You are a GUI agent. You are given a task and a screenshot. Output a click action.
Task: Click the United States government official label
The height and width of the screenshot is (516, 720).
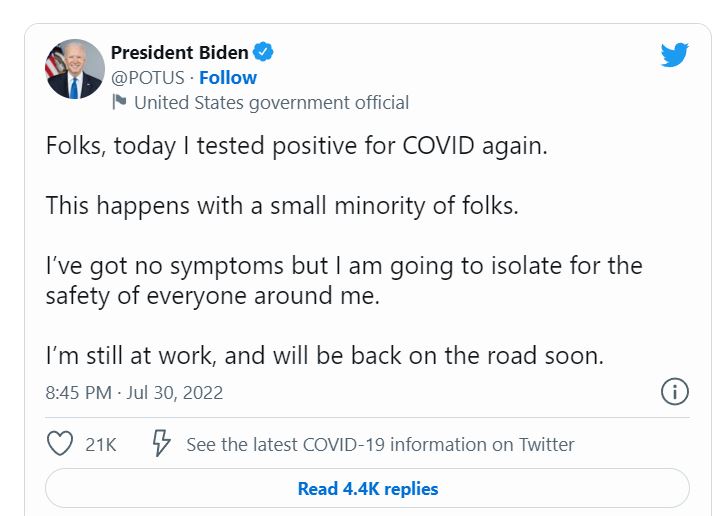click(x=271, y=102)
